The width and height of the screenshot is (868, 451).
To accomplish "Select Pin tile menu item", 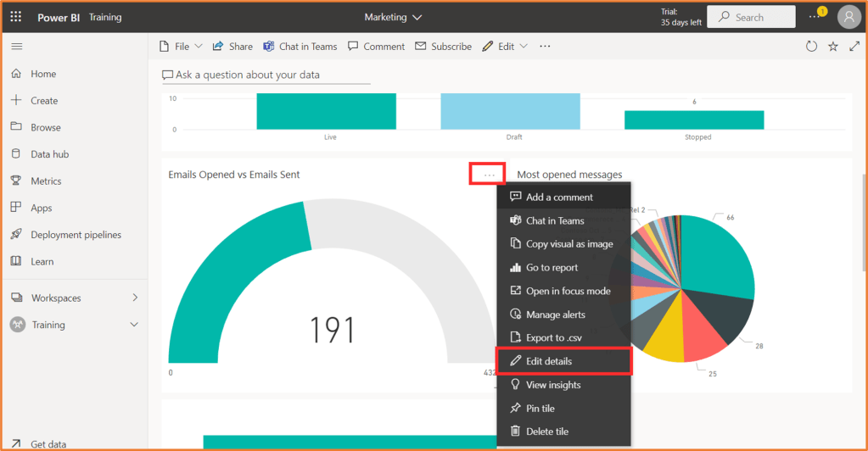I will coord(563,409).
